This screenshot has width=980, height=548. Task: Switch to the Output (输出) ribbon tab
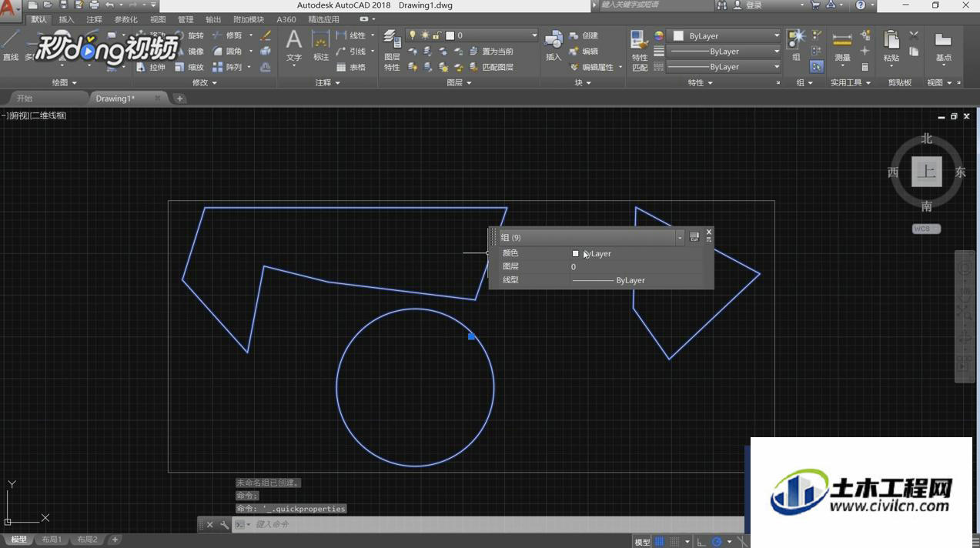tap(213, 19)
